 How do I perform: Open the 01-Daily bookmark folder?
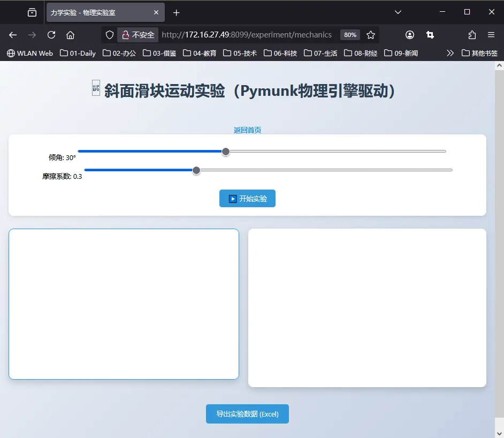[x=78, y=53]
